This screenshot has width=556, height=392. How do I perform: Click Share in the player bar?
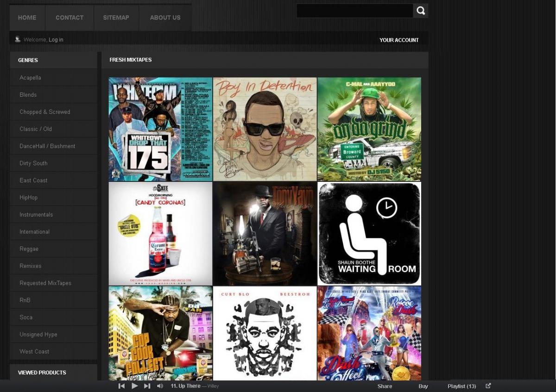pyautogui.click(x=385, y=386)
